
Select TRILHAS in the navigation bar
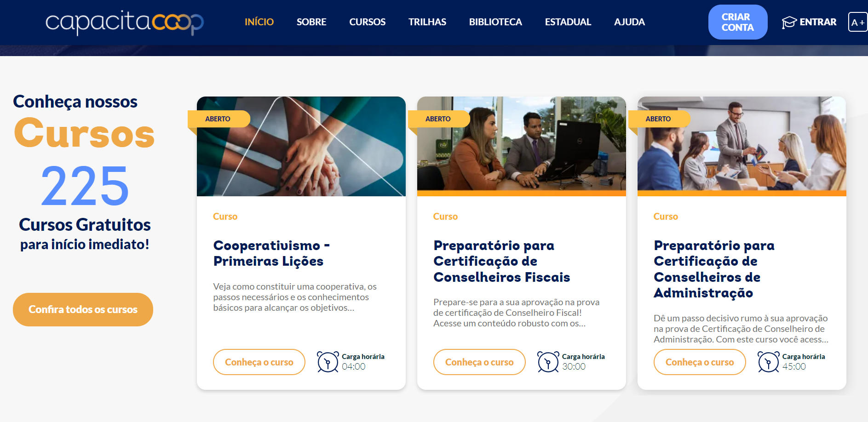pyautogui.click(x=427, y=22)
